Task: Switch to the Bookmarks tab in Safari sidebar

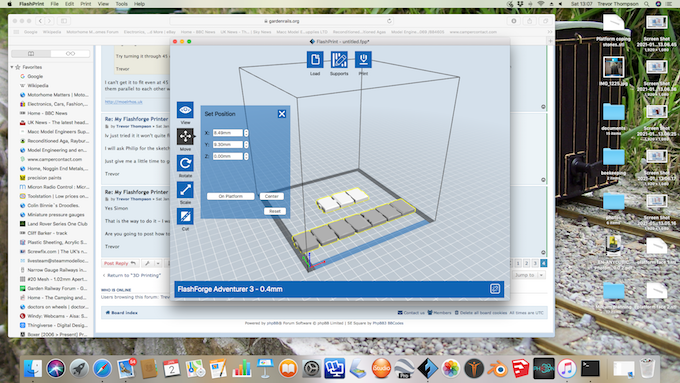Action: (x=31, y=53)
